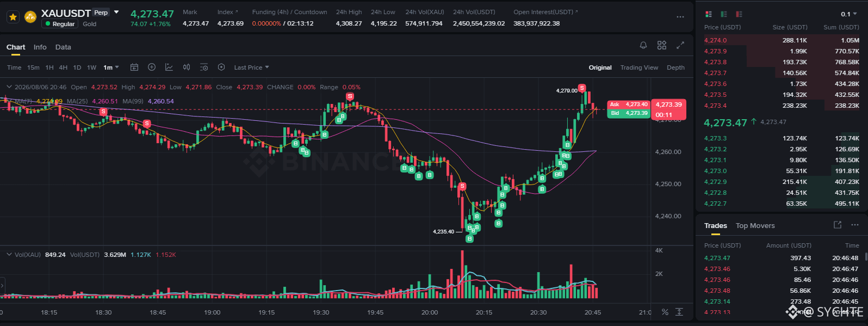Open the 1m interval dropdown
Viewport: 868px width, 326px height.
click(111, 67)
